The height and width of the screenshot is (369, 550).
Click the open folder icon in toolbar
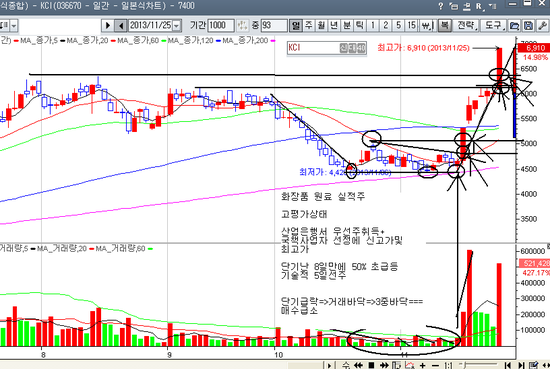[x=514, y=26]
